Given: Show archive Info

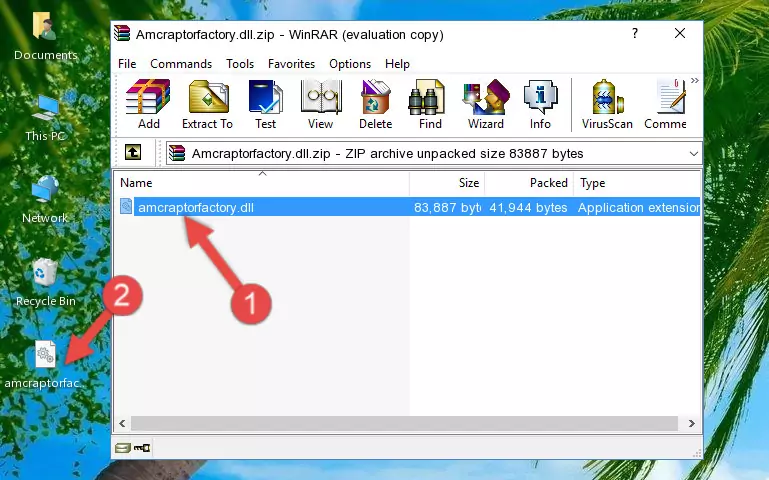Looking at the screenshot, I should tap(540, 104).
